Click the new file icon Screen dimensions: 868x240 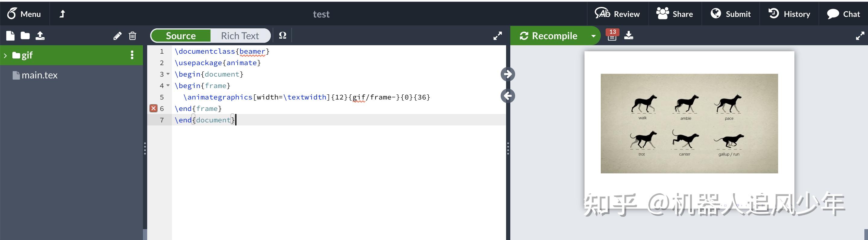pos(11,36)
